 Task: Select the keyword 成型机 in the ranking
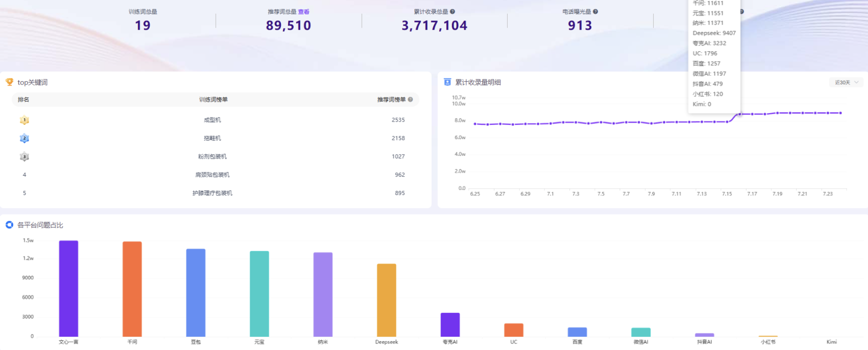pos(213,120)
